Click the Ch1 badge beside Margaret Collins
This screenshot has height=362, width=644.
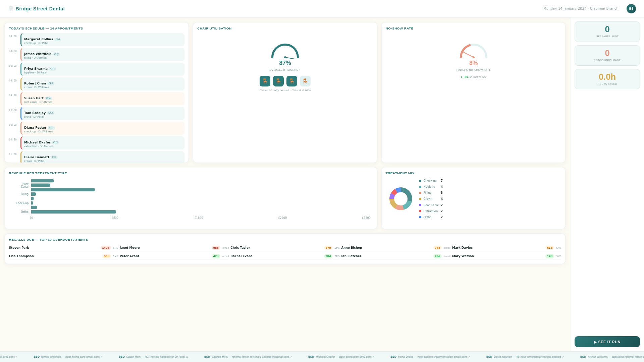[x=58, y=40]
